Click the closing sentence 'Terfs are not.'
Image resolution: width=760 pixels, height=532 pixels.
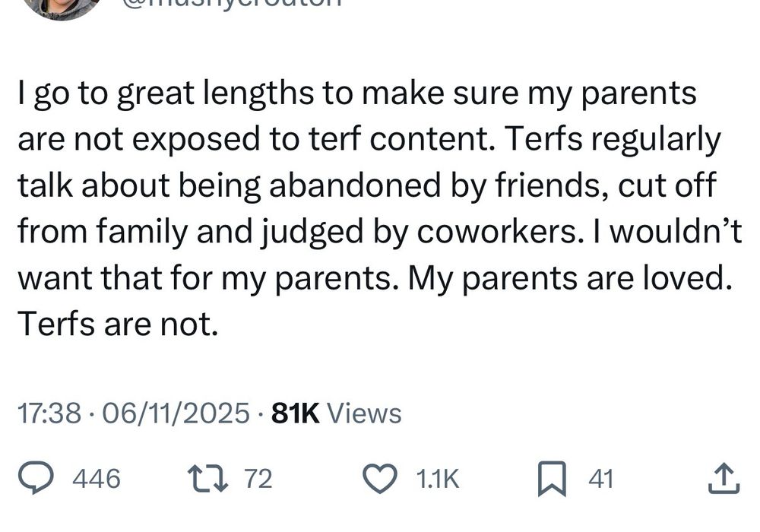(119, 325)
